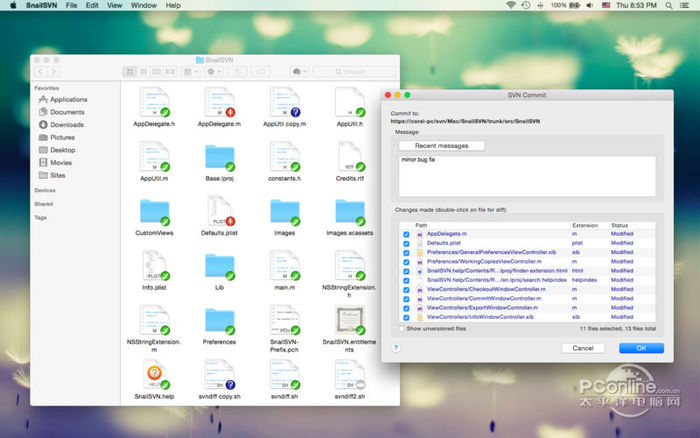Expand the Finder arrange-by dropdown
The width and height of the screenshot is (700, 438).
tap(189, 71)
